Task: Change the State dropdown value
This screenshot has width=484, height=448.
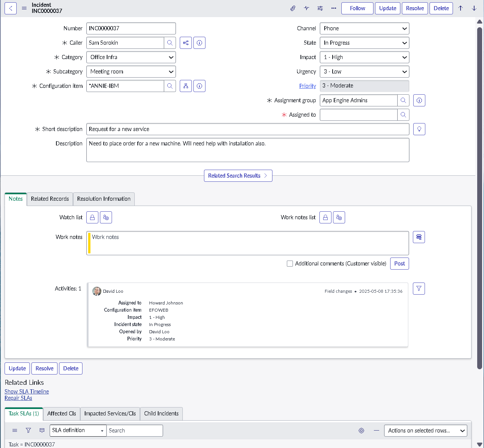Action: tap(364, 43)
